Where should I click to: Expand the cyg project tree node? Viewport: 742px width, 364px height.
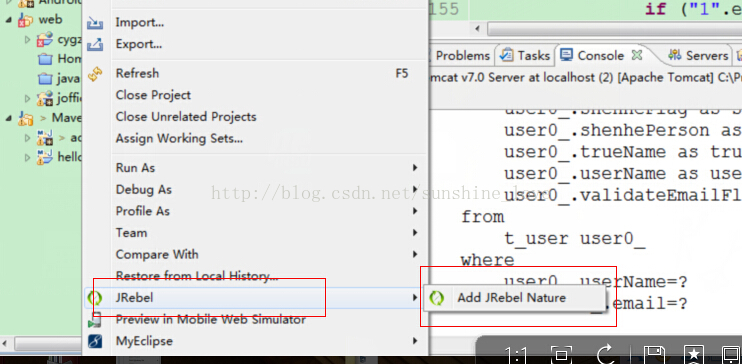(x=28, y=40)
